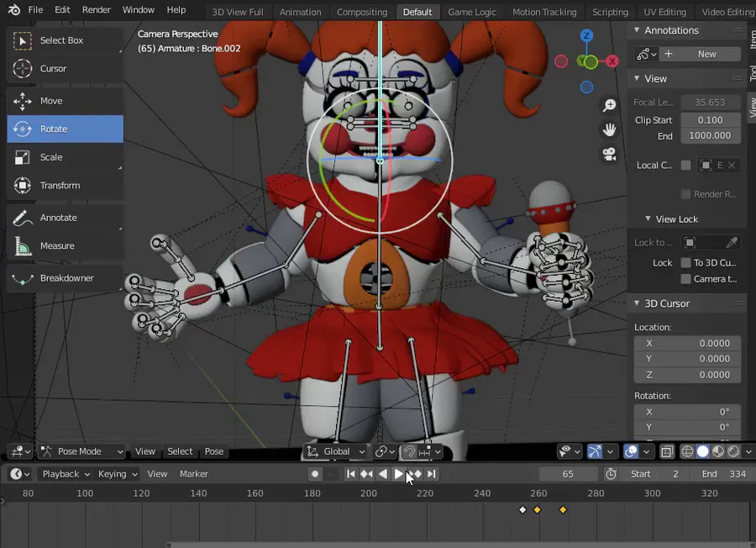Open the Playback dropdown in timeline
This screenshot has width=756, height=548.
66,474
